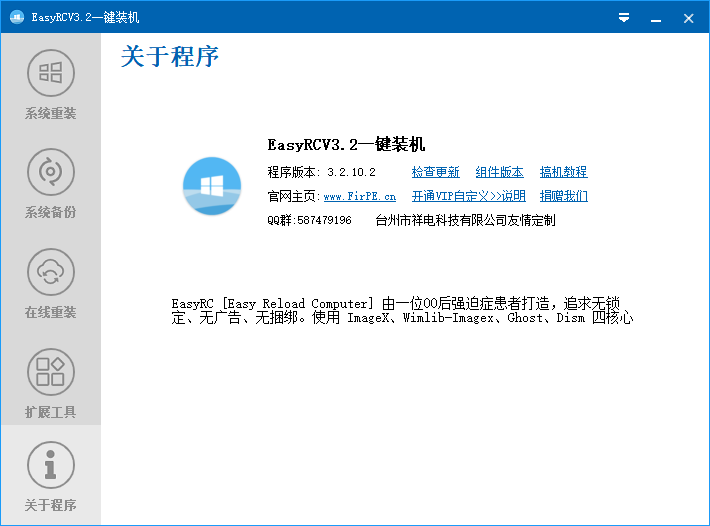This screenshot has height=526, width=710.
Task: Expand the title bar dropdown menu arrow
Action: pyautogui.click(x=624, y=17)
